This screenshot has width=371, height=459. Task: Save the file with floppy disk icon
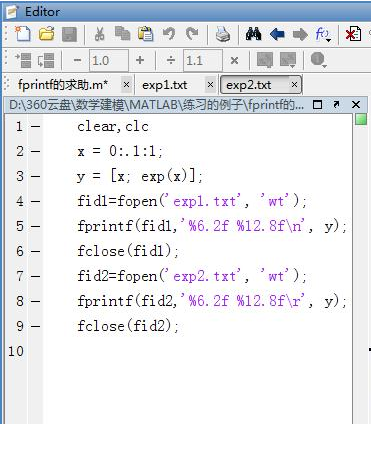coord(69,34)
